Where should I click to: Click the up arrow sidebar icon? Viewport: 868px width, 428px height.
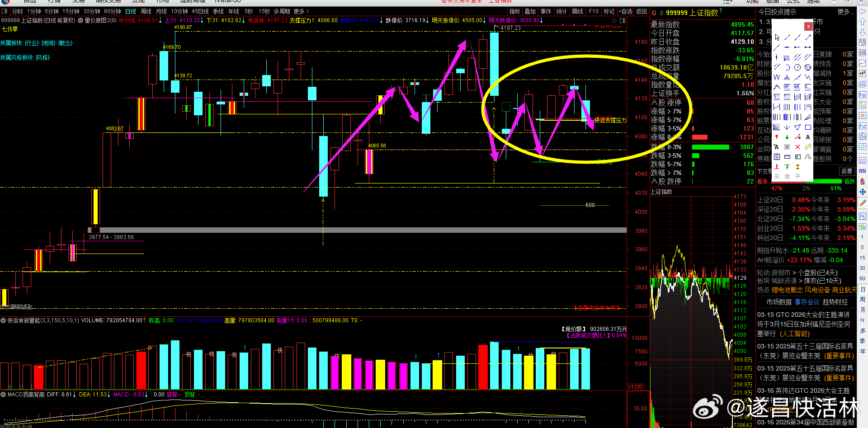coord(863,21)
